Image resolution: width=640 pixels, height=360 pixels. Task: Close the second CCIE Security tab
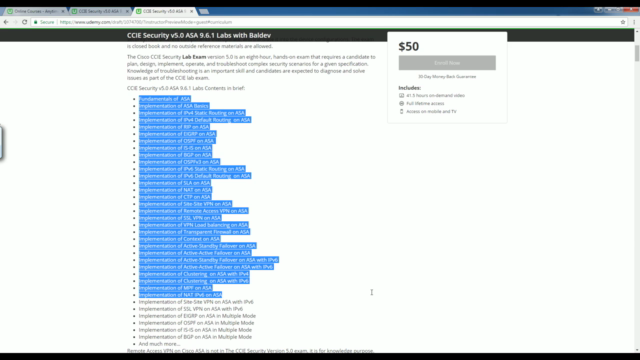[x=127, y=11]
